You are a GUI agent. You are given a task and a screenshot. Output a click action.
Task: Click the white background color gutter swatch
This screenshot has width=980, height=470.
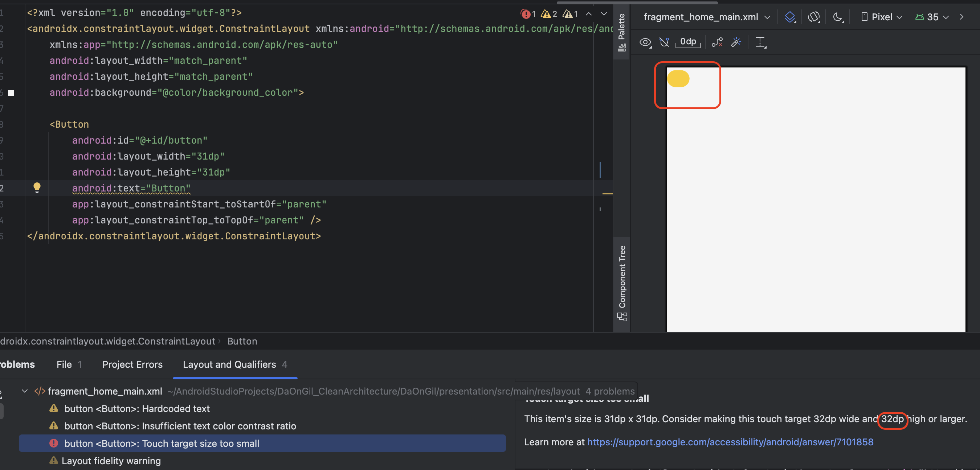coord(11,93)
